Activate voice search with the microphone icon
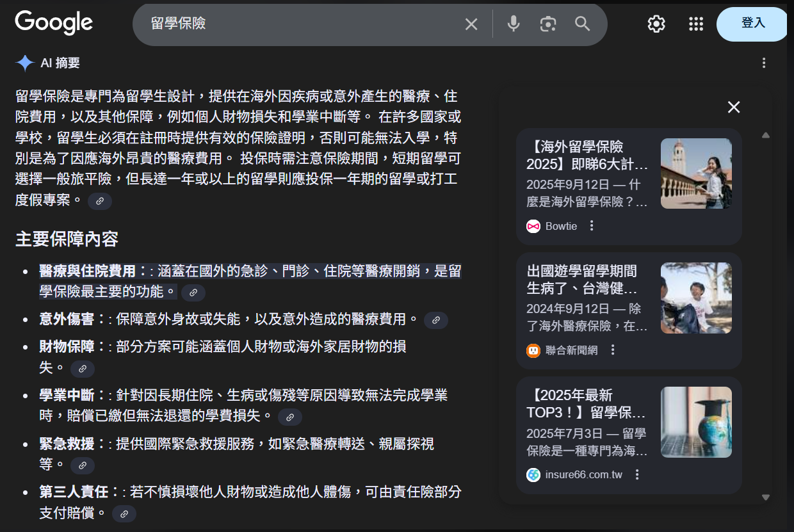 click(513, 24)
